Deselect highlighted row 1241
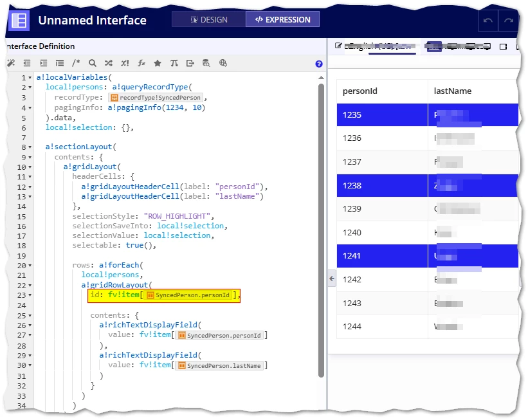Viewport: 528px width, 420px height. [427, 256]
